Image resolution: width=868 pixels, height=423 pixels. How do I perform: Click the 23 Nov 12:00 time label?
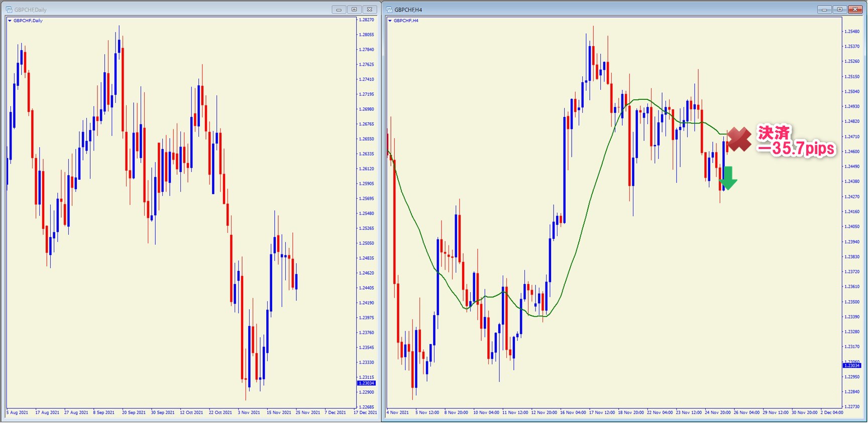pos(689,413)
